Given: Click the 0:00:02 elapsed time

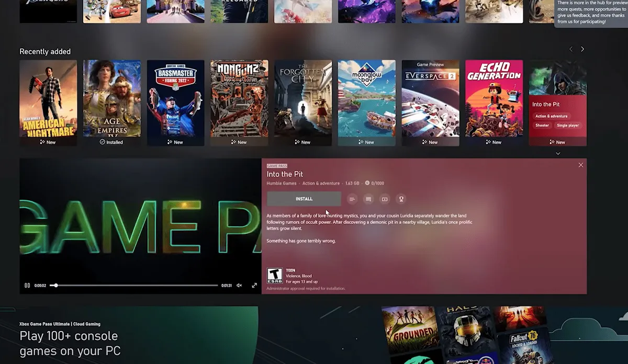Looking at the screenshot, I should click(40, 286).
